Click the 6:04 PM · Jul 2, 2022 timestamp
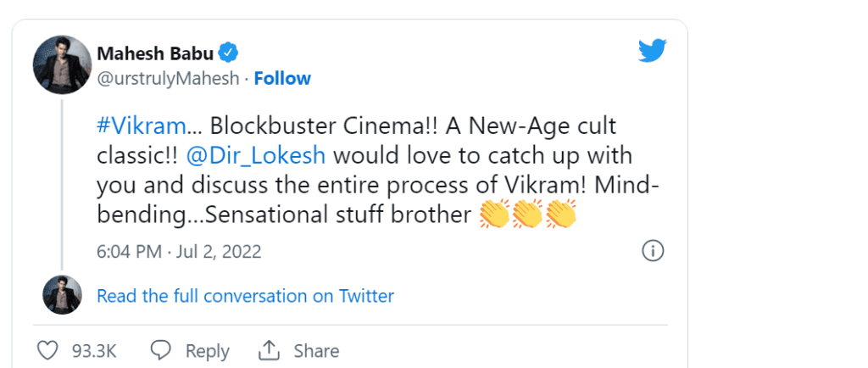 coord(179,252)
